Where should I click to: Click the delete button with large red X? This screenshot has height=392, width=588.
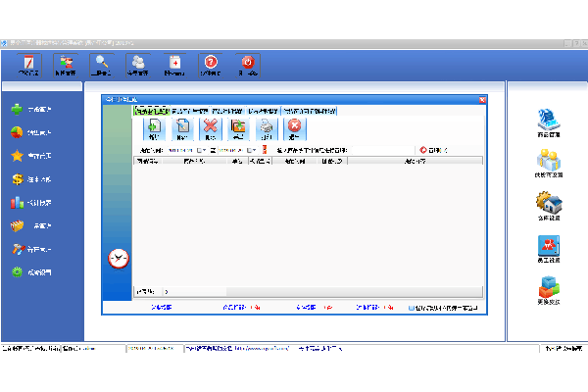[211, 129]
